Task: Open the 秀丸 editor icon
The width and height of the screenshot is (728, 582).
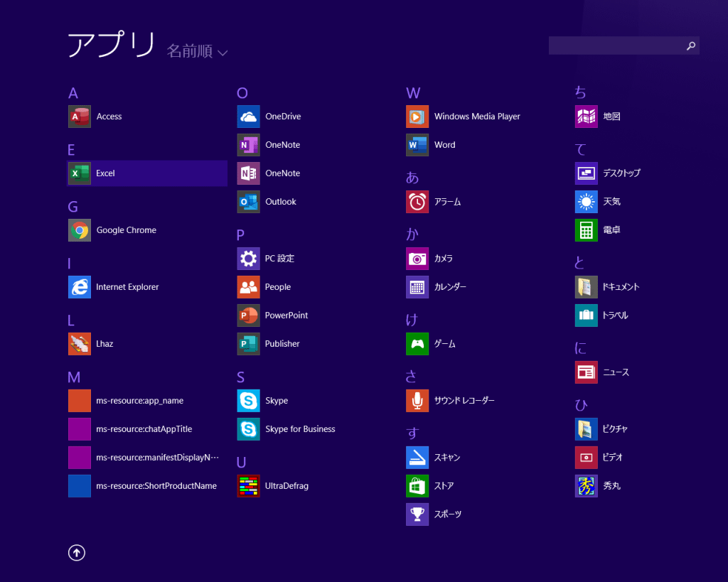Action: click(x=587, y=486)
